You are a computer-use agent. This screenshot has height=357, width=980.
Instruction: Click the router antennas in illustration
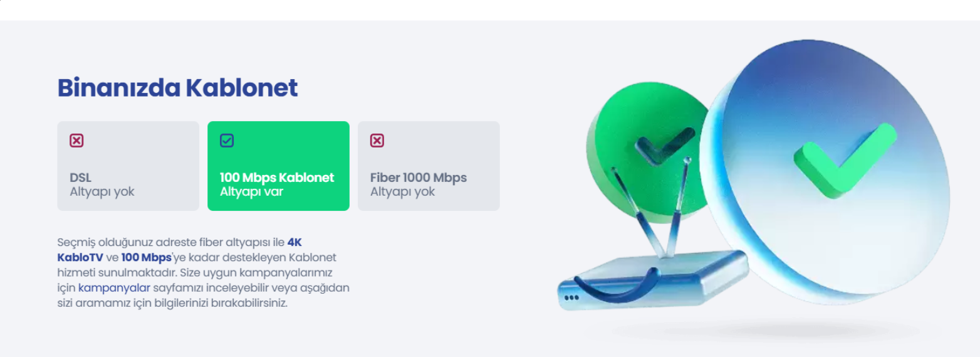[x=652, y=206]
